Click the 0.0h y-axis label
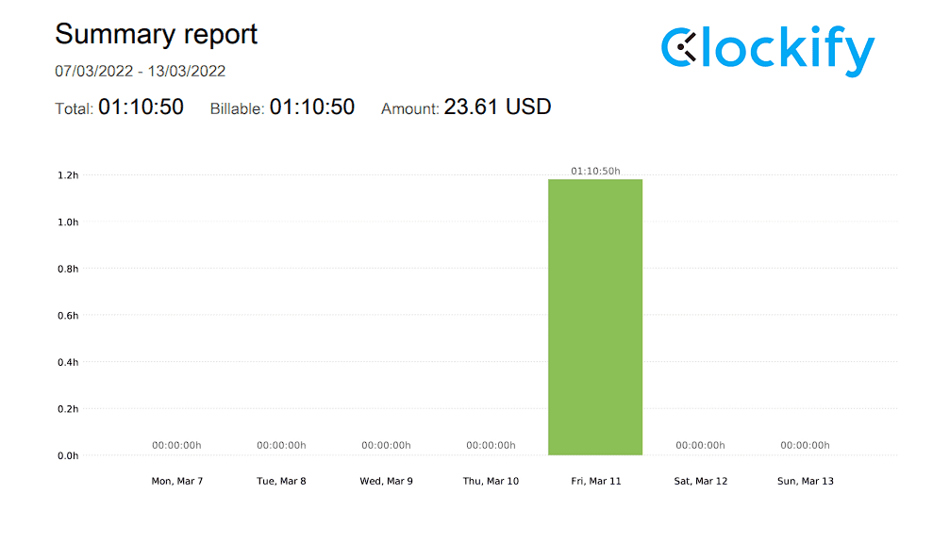This screenshot has width=933, height=560. (67, 456)
